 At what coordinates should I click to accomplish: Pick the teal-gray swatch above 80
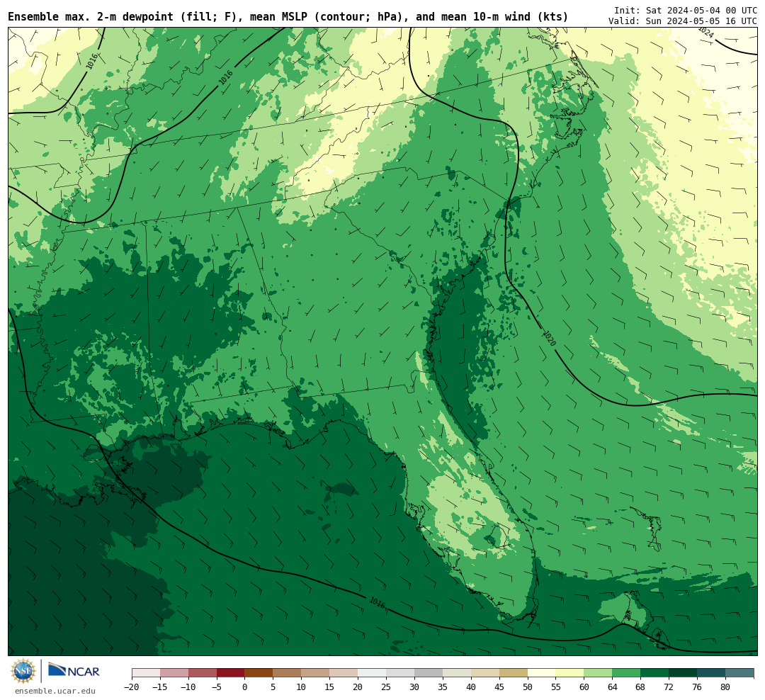point(740,673)
